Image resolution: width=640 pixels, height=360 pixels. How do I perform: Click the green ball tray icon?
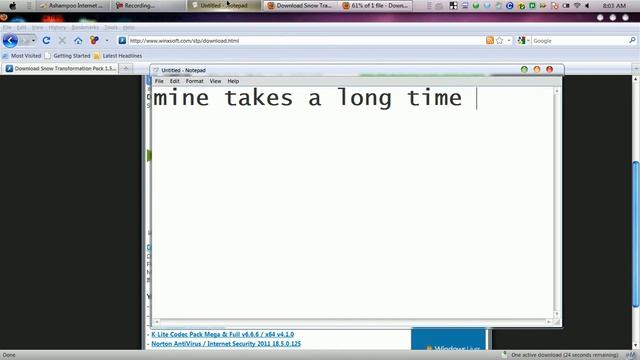tap(476, 6)
